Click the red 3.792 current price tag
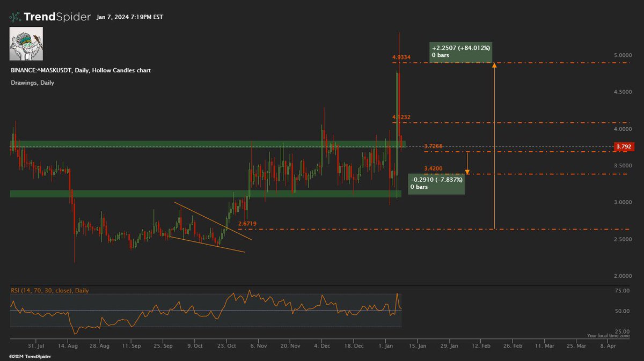Image resolution: width=644 pixels, height=361 pixels. (624, 146)
